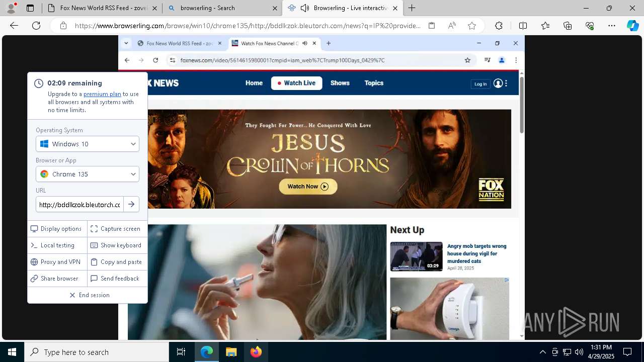Open Fox News Home nav item

pos(254,83)
